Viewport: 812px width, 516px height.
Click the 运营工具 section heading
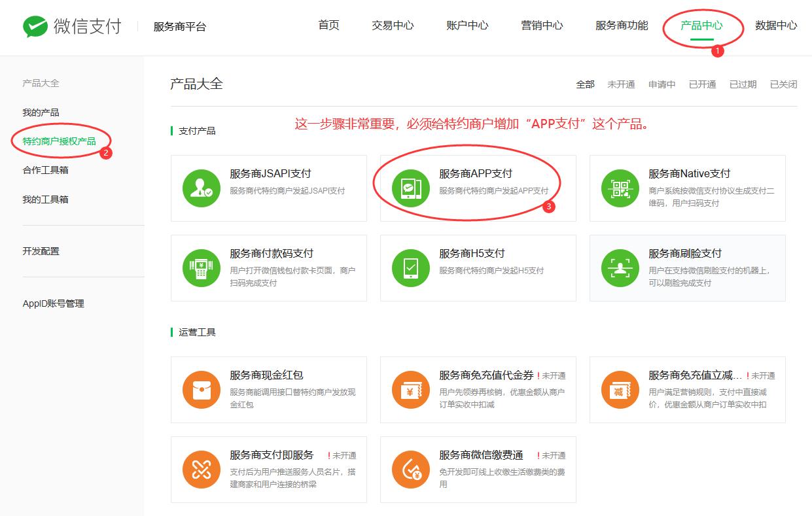197,332
